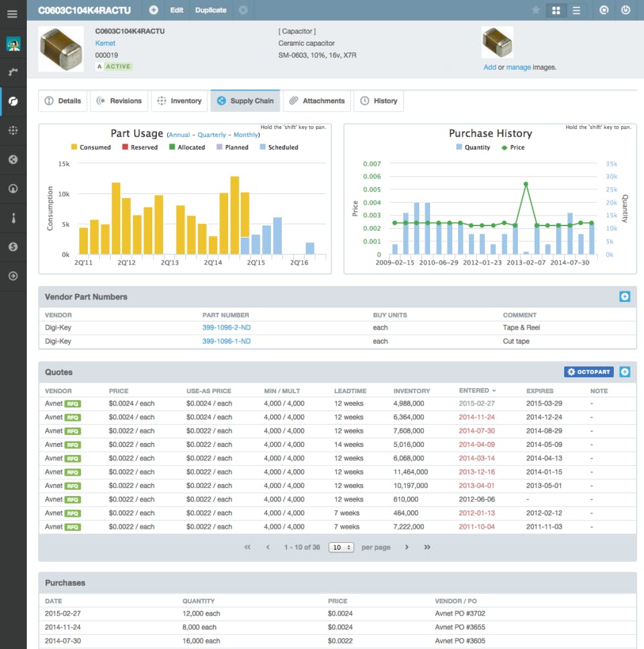The height and width of the screenshot is (649, 644).
Task: Star this part as a favorite
Action: (535, 10)
